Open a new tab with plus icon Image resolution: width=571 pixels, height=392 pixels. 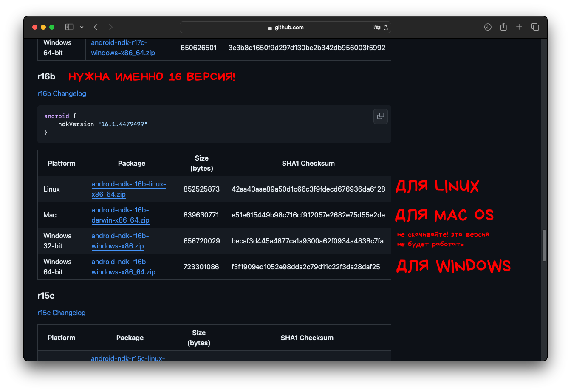point(519,27)
